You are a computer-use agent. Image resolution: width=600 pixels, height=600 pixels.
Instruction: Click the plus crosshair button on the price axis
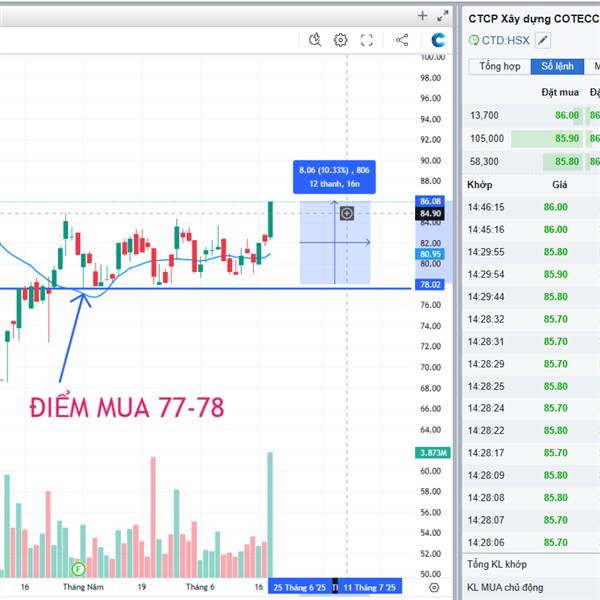(x=347, y=213)
